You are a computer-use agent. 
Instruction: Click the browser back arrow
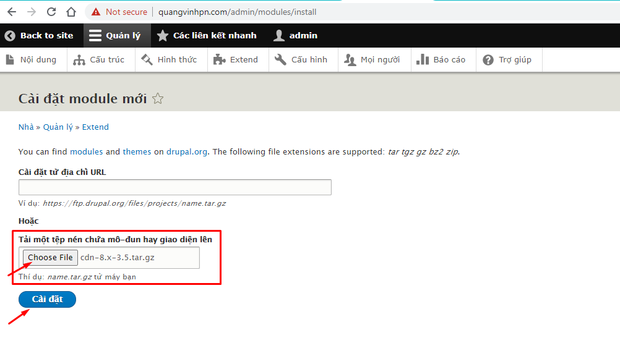tap(12, 12)
